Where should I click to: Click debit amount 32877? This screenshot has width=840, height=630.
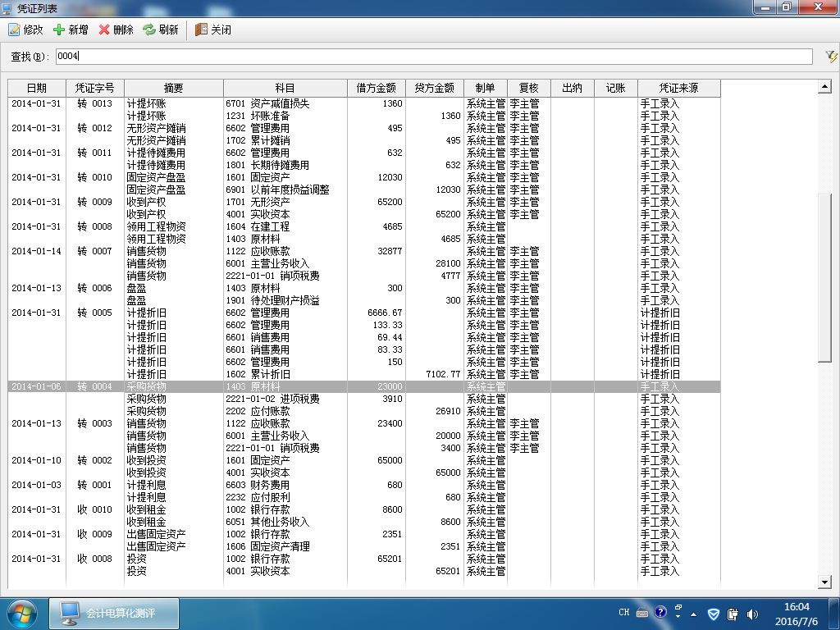[390, 251]
